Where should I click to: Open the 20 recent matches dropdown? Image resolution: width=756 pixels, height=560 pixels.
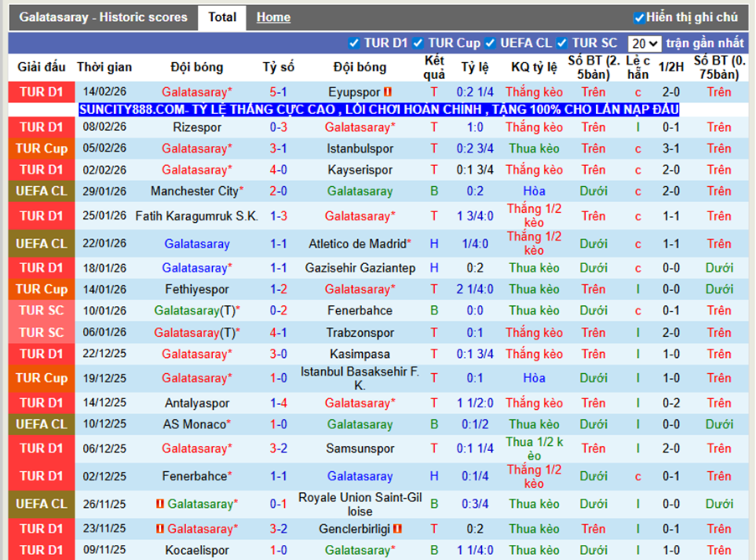click(645, 44)
